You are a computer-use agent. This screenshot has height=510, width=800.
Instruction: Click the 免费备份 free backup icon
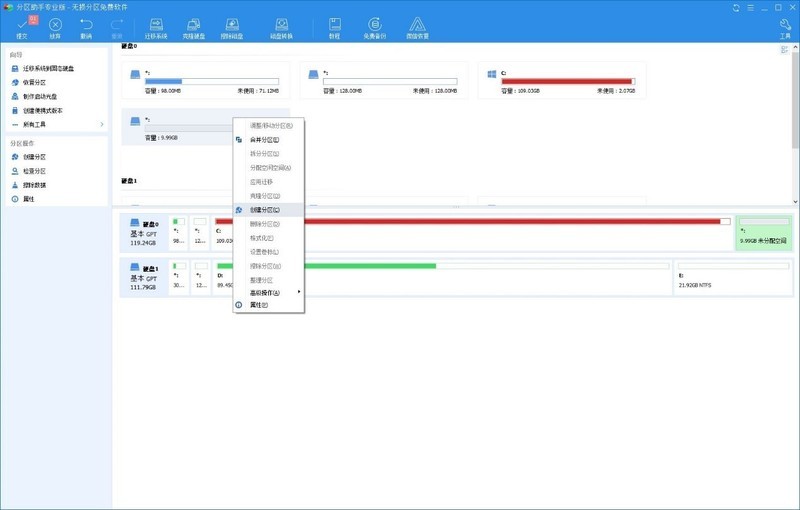click(375, 25)
